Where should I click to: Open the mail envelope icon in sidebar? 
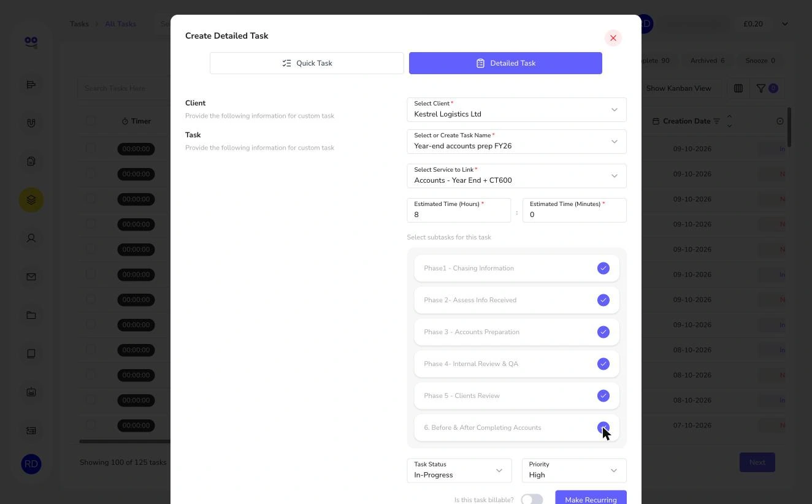pyautogui.click(x=31, y=277)
